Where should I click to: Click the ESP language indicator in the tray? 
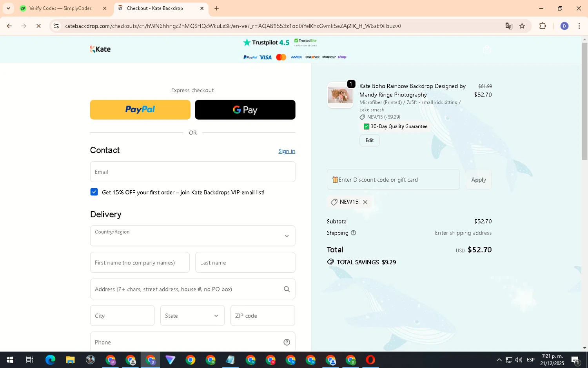point(531,360)
